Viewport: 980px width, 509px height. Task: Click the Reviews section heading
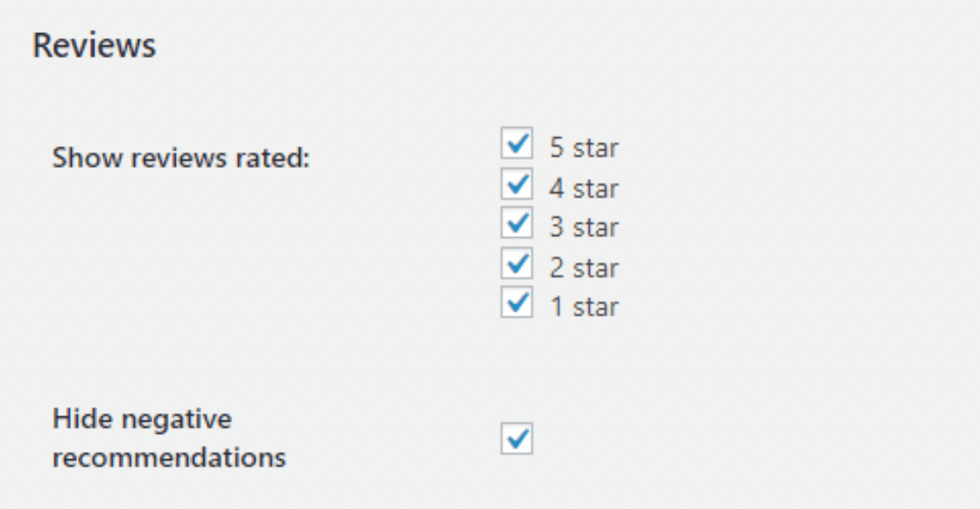point(94,45)
